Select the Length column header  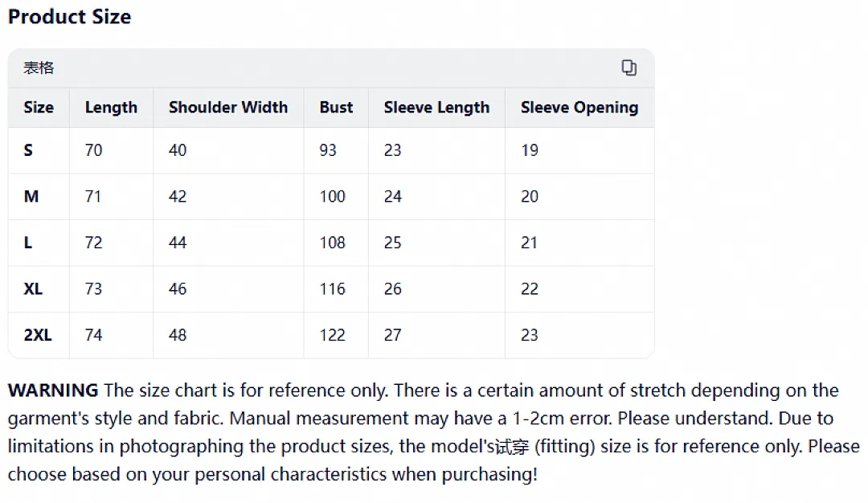point(111,108)
